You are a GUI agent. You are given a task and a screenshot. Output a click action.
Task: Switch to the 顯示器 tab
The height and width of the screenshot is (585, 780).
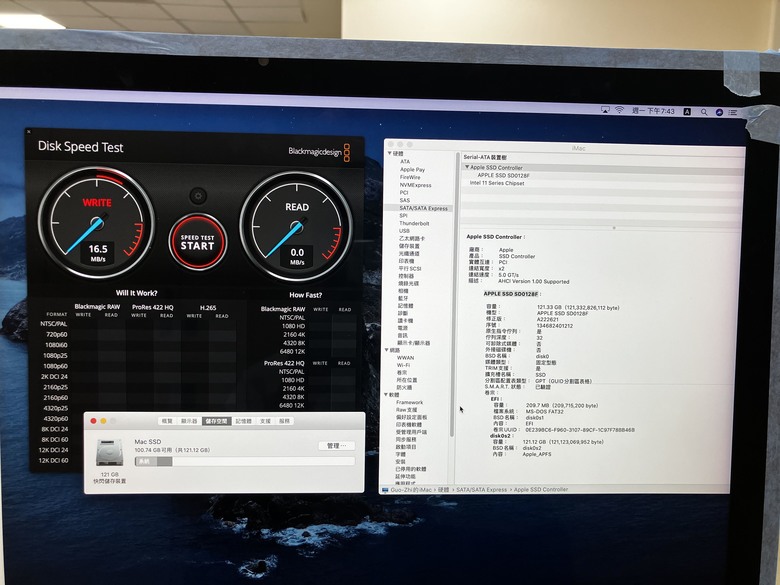(x=189, y=421)
